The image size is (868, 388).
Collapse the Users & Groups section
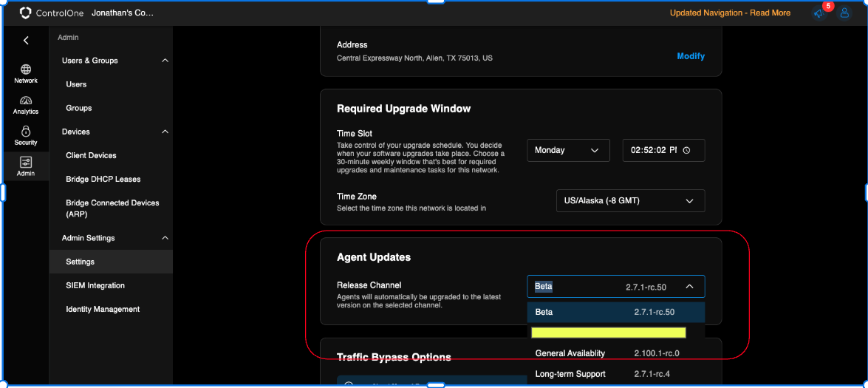pyautogui.click(x=165, y=61)
